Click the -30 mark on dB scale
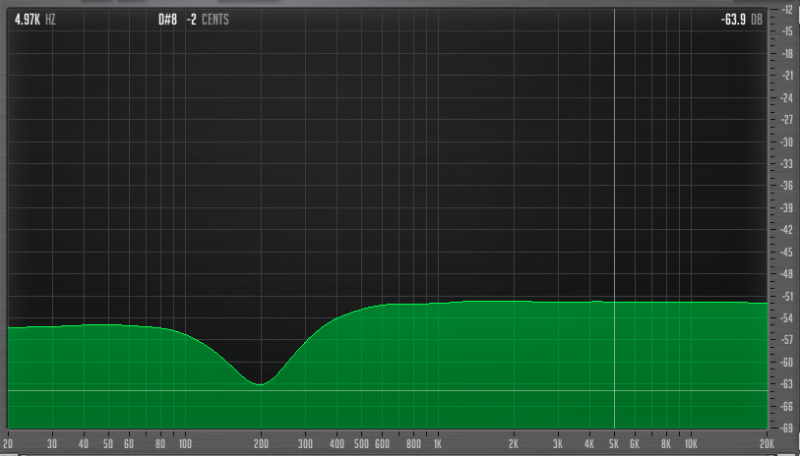This screenshot has height=456, width=800. pos(787,141)
